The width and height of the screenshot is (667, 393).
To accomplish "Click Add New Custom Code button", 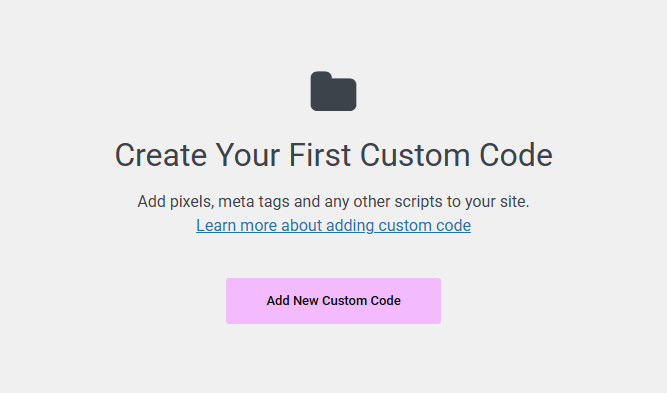I will coord(334,301).
